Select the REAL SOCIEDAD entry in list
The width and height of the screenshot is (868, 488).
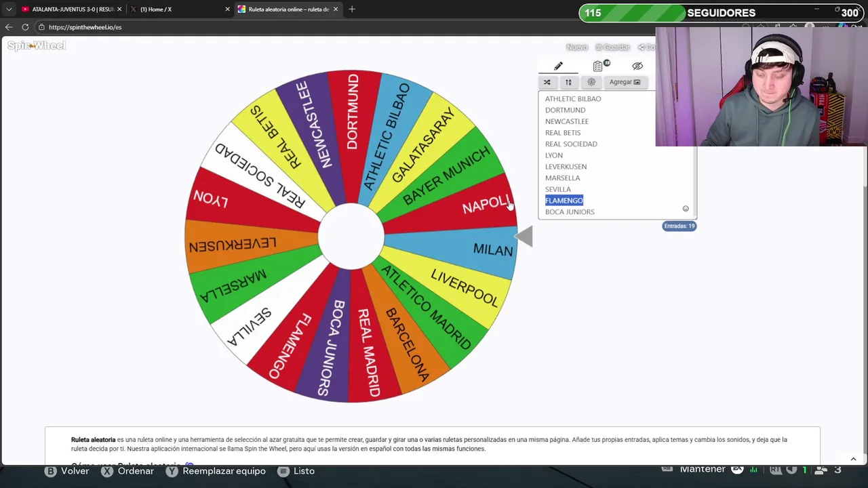pos(571,144)
